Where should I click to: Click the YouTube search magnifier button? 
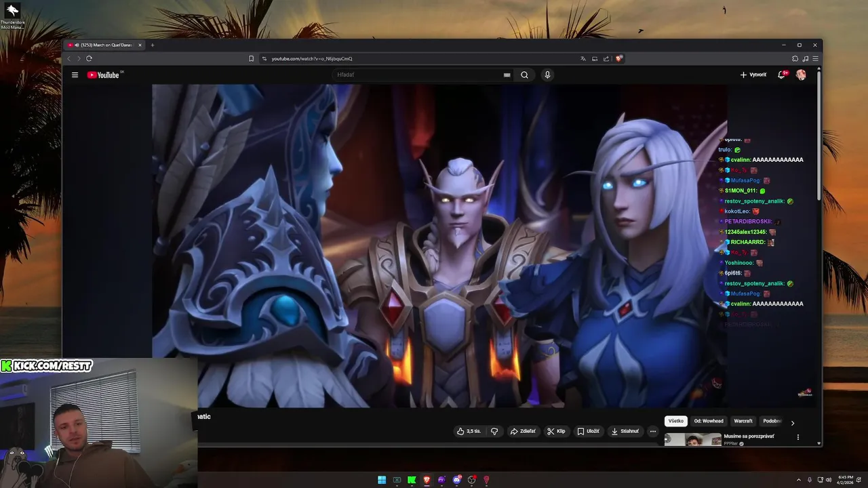(524, 75)
